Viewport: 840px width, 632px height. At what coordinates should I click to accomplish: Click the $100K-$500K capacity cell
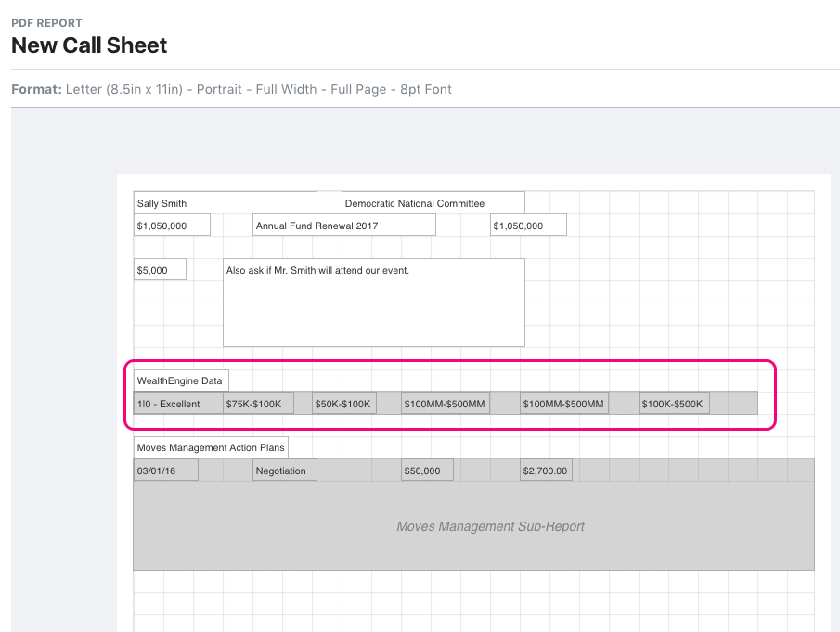672,402
